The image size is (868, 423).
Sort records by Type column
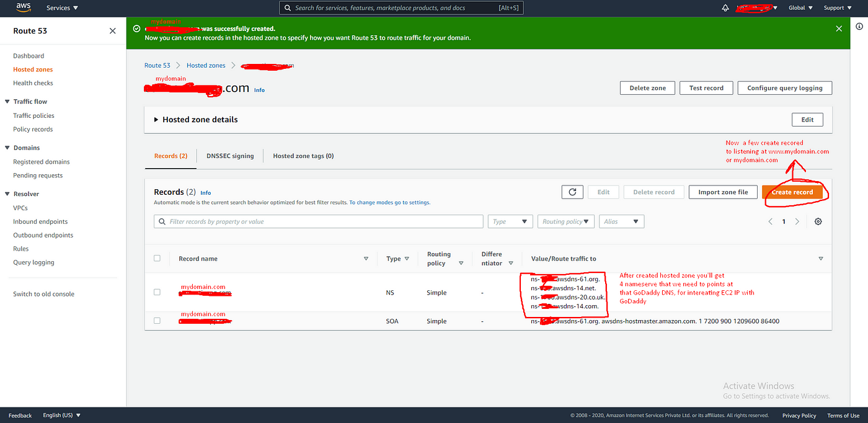(x=407, y=259)
